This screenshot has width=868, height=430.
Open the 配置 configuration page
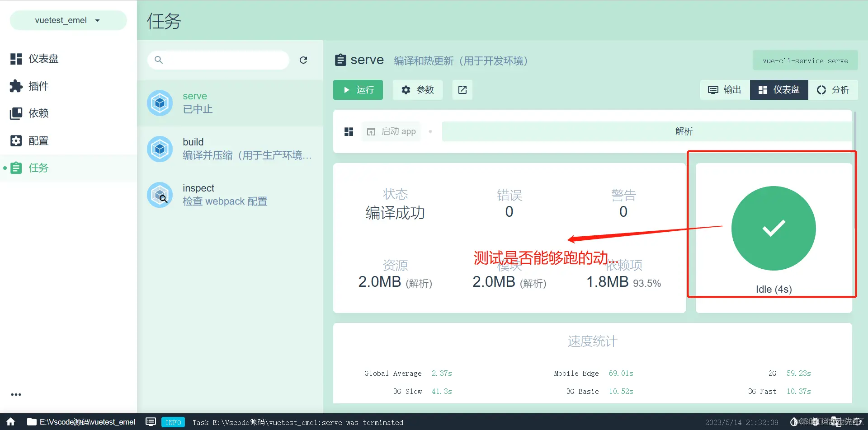(x=38, y=140)
